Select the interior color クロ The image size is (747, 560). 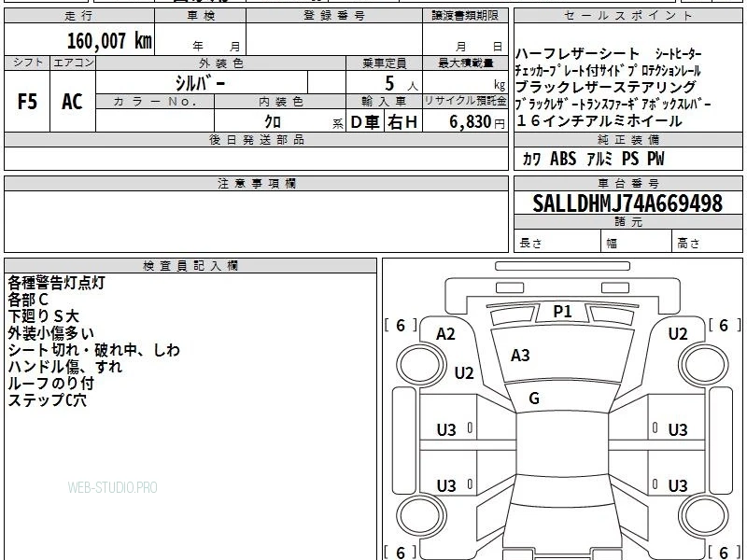click(x=273, y=121)
